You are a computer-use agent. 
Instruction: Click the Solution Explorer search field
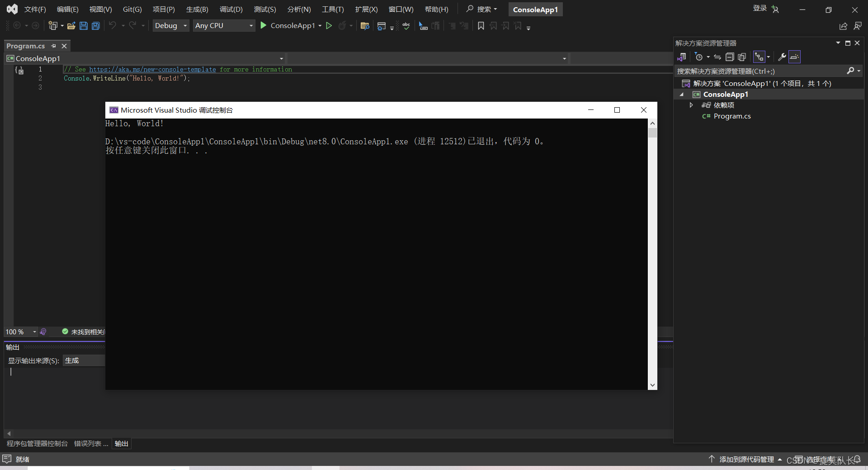click(x=759, y=71)
